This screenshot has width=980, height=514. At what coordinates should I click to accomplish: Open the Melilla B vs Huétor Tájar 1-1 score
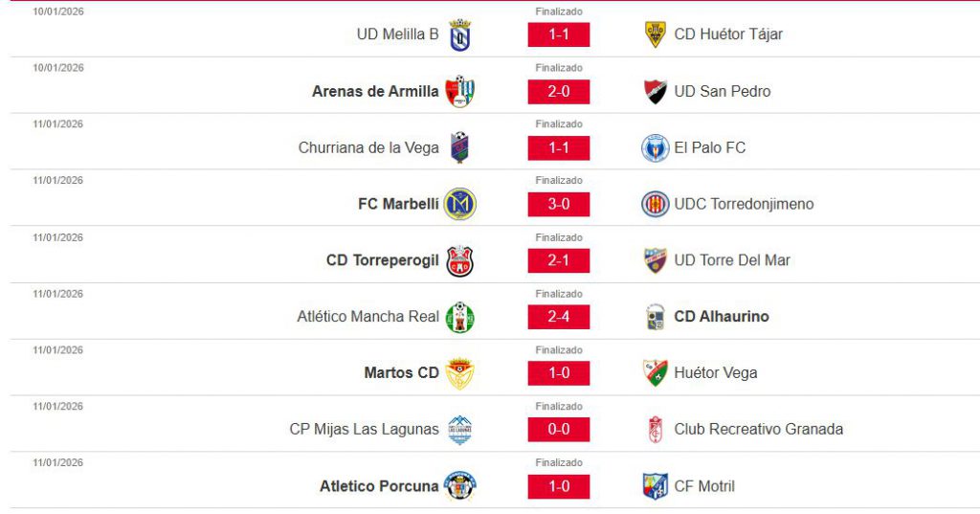pyautogui.click(x=559, y=35)
